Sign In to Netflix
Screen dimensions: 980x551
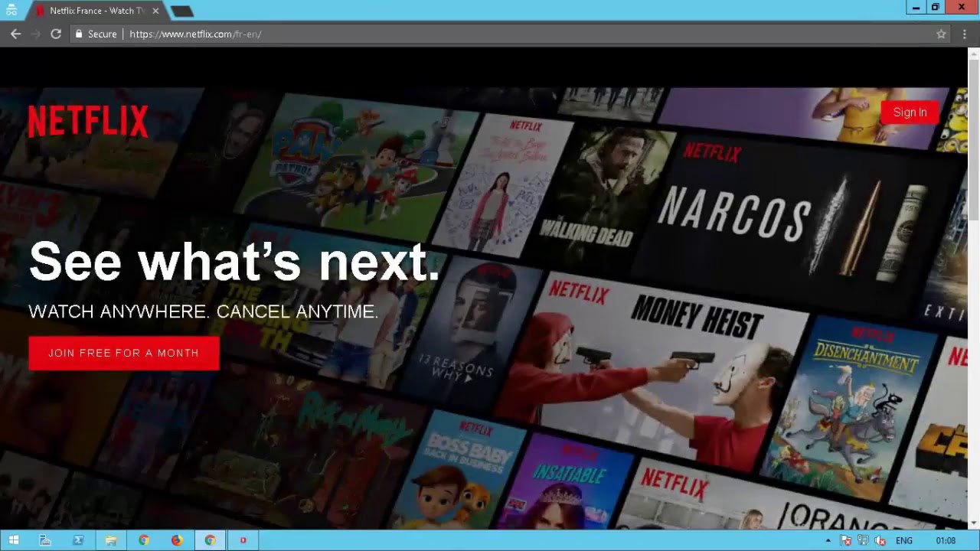click(x=910, y=112)
